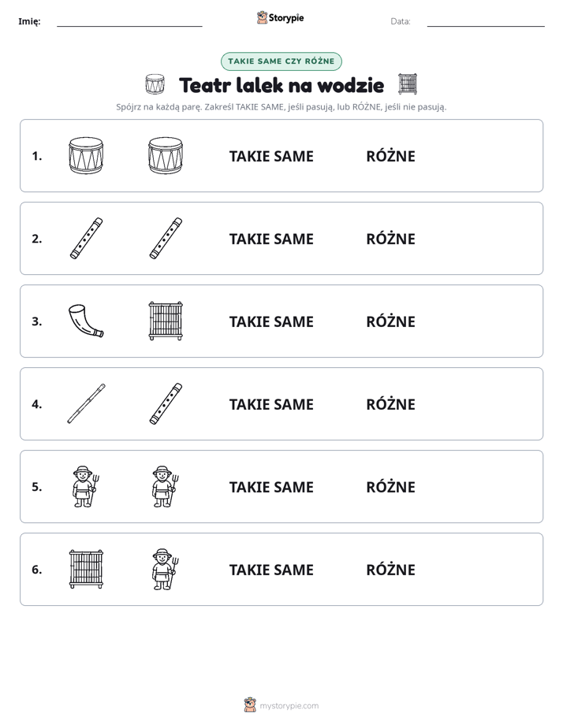This screenshot has width=563, height=728.
Task: Click the TAKIE SAME CZY RÓŻNE badge
Action: pos(281,61)
